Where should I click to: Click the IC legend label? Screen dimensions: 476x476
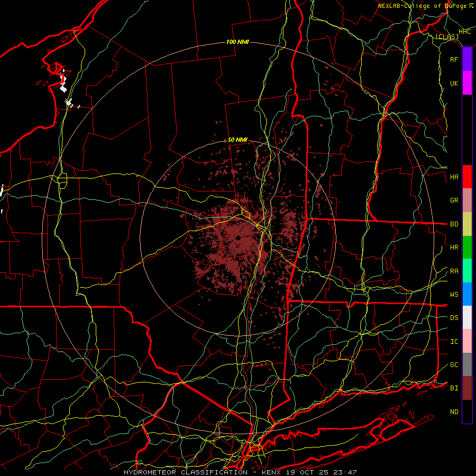(x=454, y=342)
